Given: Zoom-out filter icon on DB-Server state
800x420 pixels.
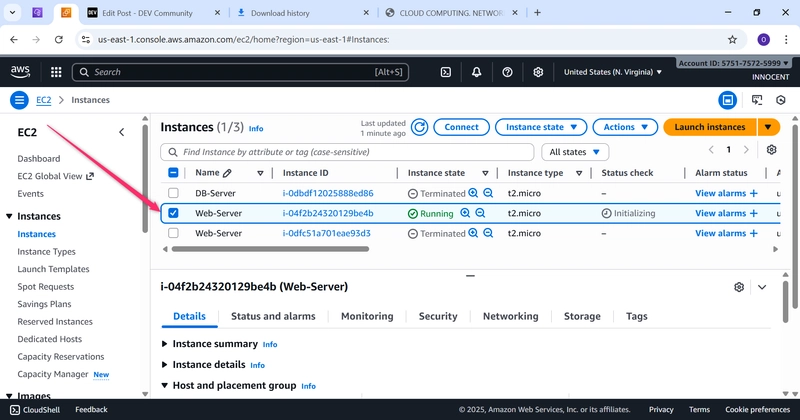Looking at the screenshot, I should point(488,193).
